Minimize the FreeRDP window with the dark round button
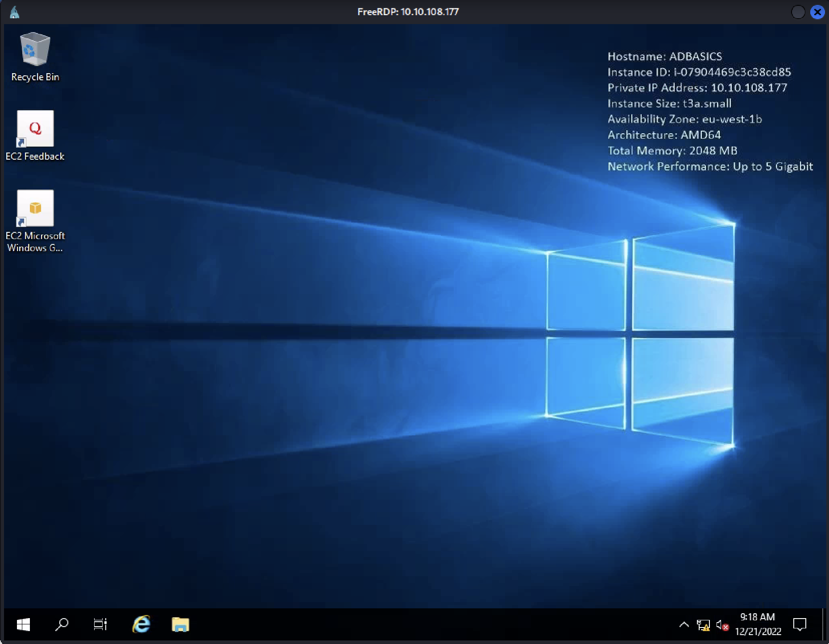 (798, 12)
